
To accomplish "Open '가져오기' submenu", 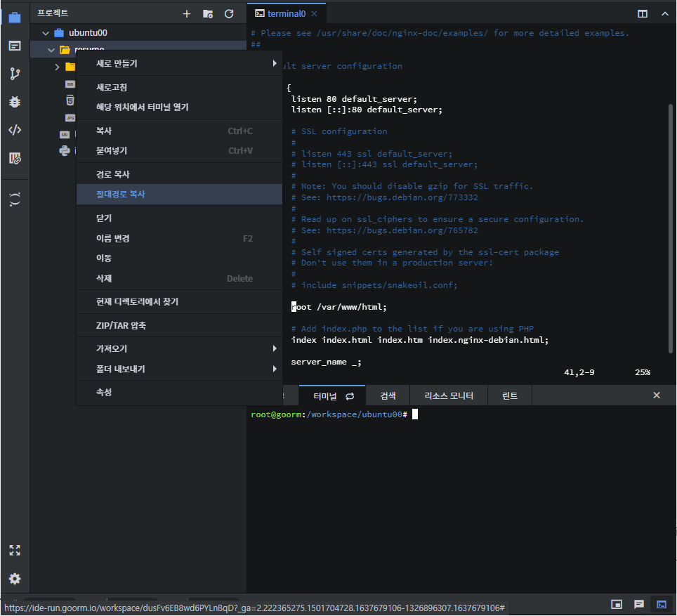I will [179, 348].
